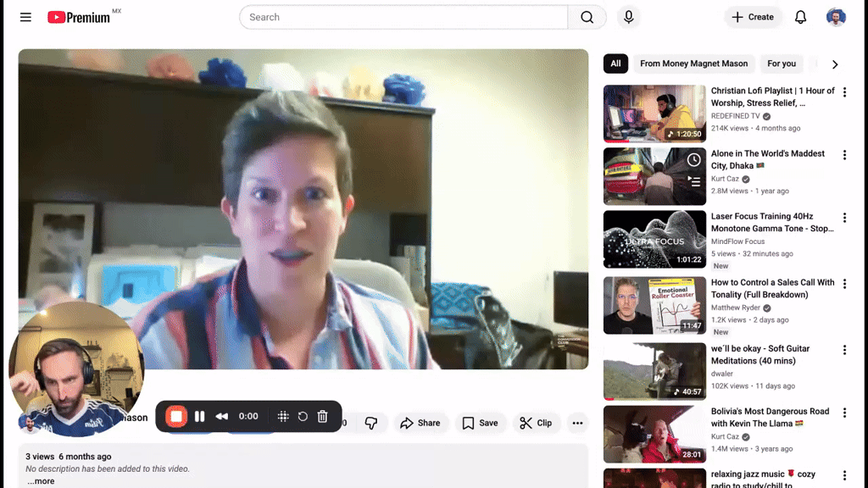Show more filter chips with arrow
This screenshot has height=488, width=868.
coord(835,64)
